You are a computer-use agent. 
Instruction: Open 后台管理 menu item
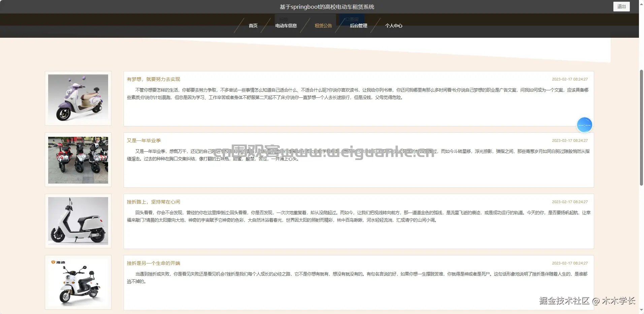[358, 26]
